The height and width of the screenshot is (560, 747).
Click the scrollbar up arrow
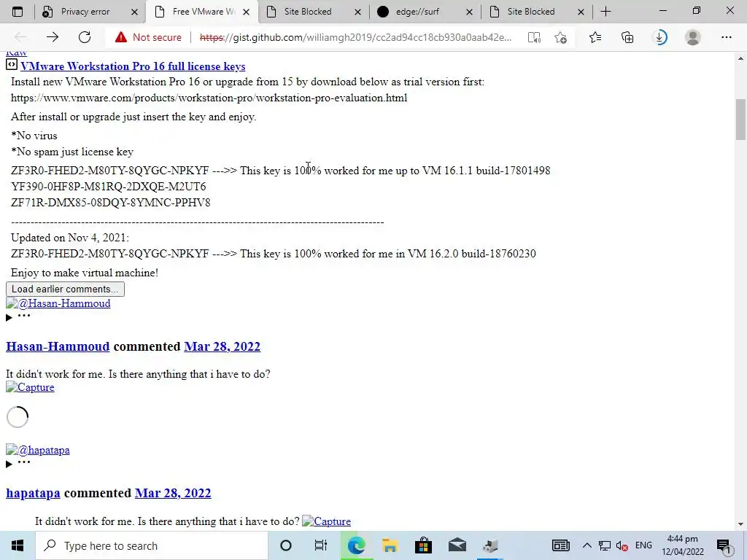(740, 58)
